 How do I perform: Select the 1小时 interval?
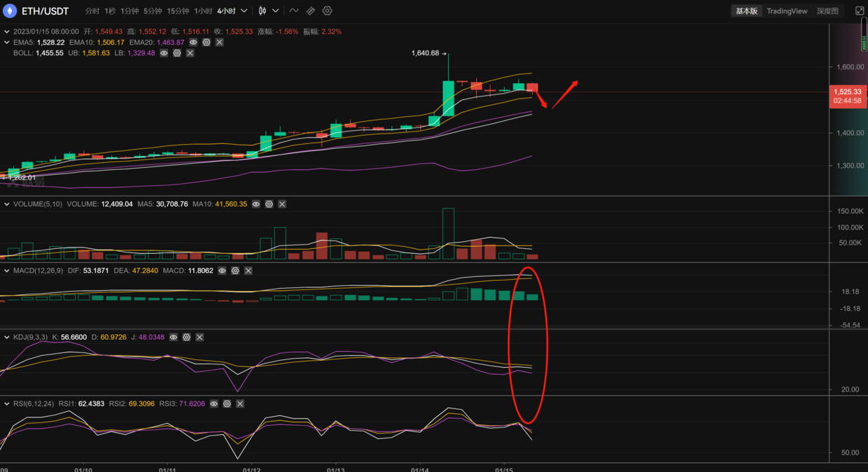[203, 11]
